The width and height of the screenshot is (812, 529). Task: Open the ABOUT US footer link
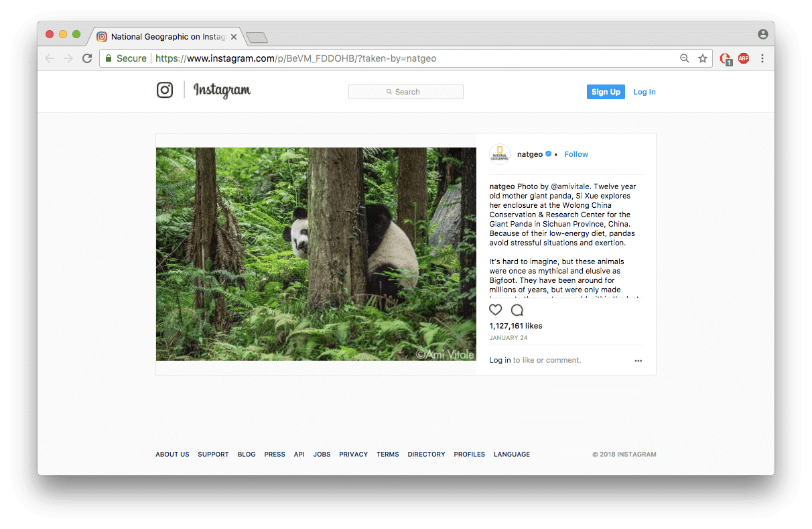point(172,455)
